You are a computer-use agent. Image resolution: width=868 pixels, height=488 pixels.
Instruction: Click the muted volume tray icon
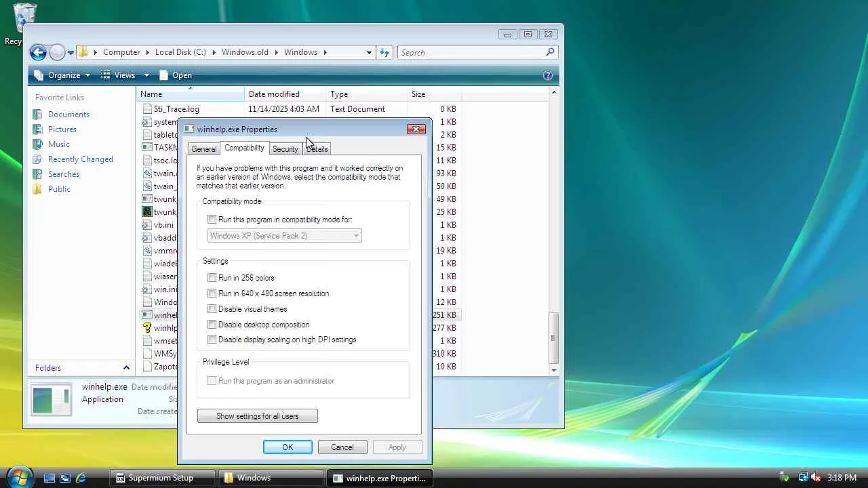[x=816, y=478]
